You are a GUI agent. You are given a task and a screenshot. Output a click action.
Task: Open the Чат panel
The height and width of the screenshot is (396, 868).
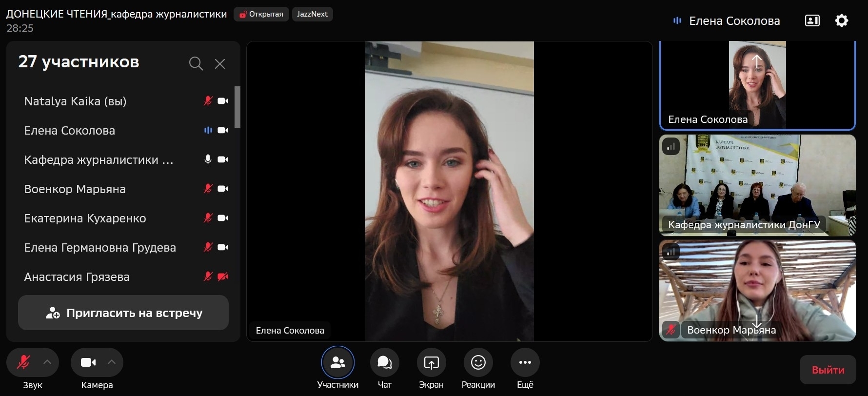(x=384, y=362)
